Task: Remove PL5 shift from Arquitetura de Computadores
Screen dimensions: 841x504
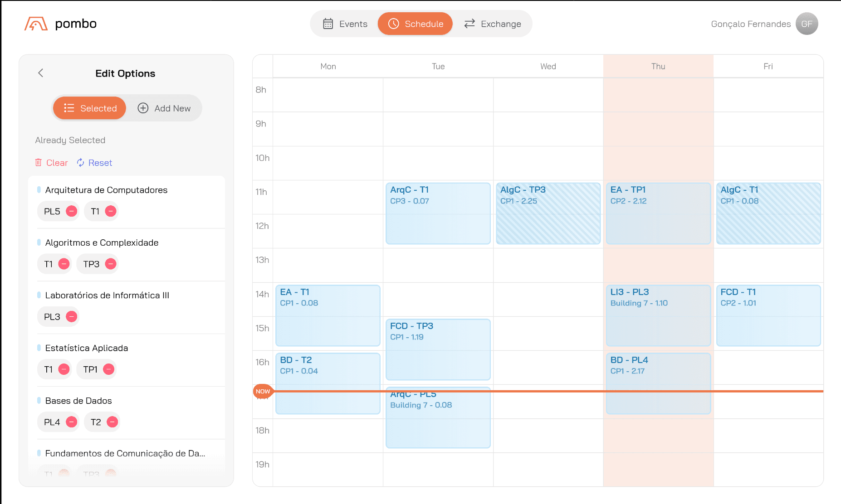Action: coord(71,211)
